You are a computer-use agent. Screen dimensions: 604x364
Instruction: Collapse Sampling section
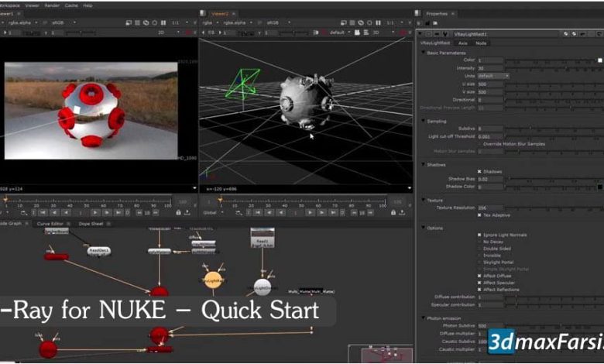pyautogui.click(x=424, y=122)
